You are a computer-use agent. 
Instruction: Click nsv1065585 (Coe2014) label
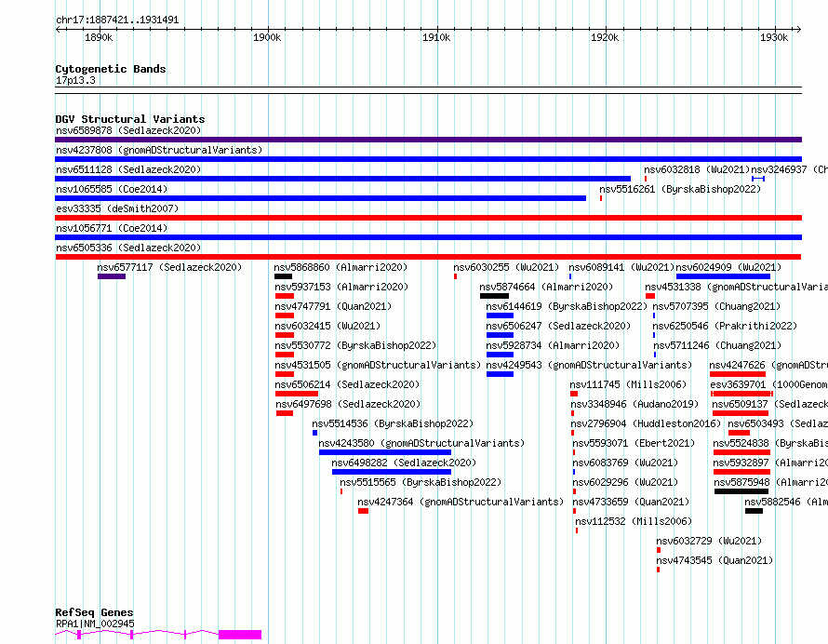(x=112, y=189)
